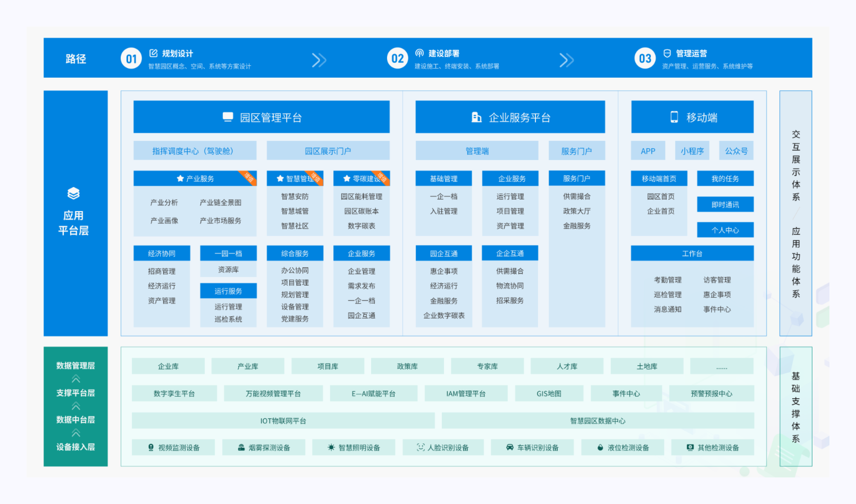This screenshot has width=856, height=504.
Task: Click the 02 step number circle
Action: [398, 58]
